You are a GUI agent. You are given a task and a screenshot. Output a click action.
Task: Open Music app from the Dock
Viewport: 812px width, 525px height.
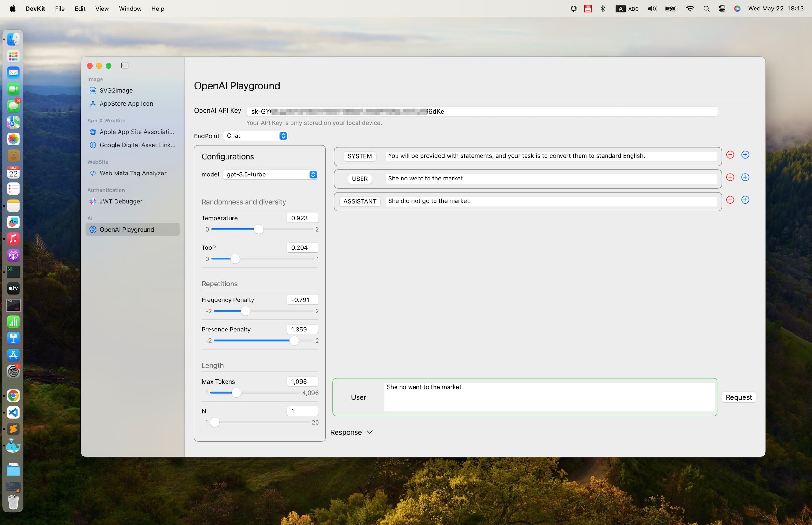(x=13, y=239)
